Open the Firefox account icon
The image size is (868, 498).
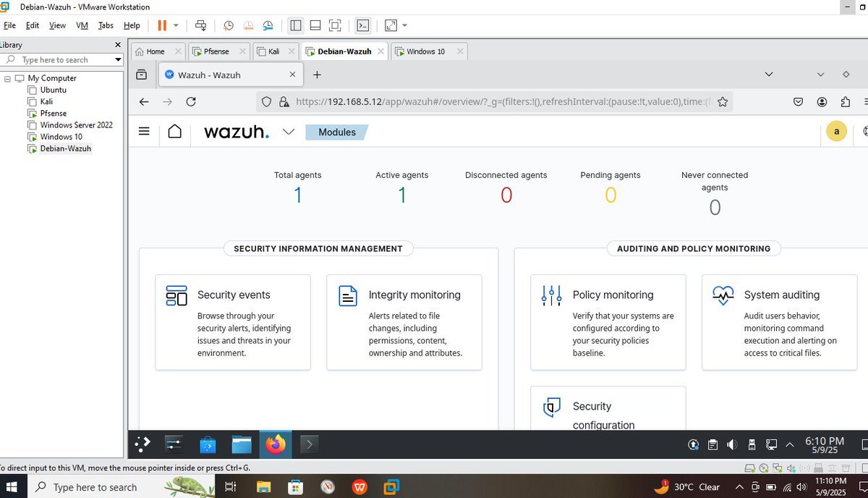pos(822,102)
